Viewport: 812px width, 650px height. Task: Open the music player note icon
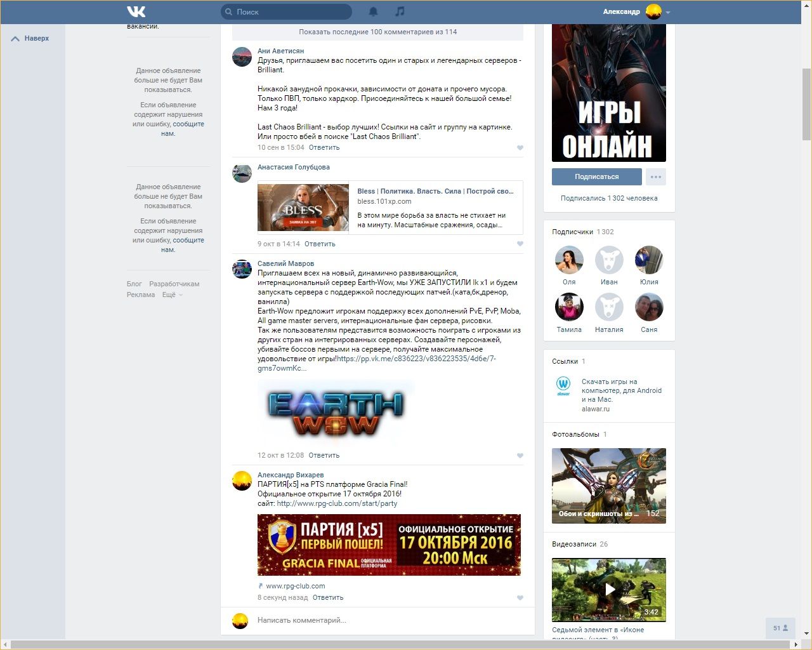(x=400, y=11)
